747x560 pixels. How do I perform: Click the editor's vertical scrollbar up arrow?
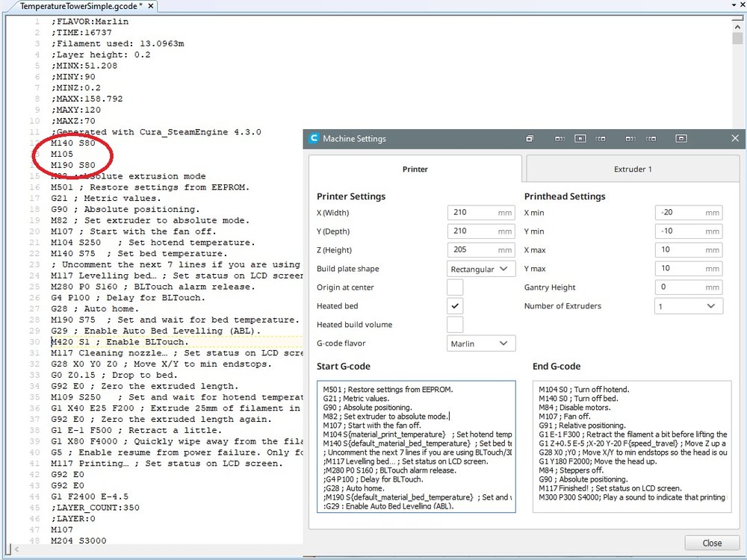[x=737, y=27]
